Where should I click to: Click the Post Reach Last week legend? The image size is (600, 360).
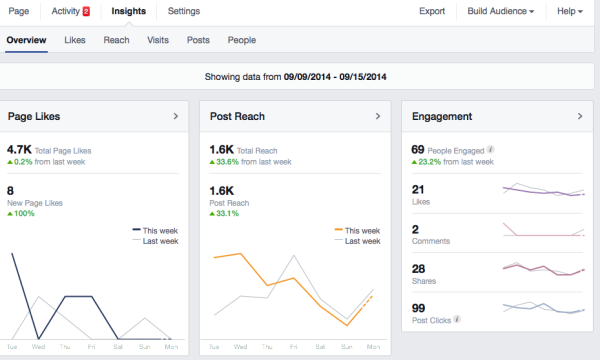[357, 241]
